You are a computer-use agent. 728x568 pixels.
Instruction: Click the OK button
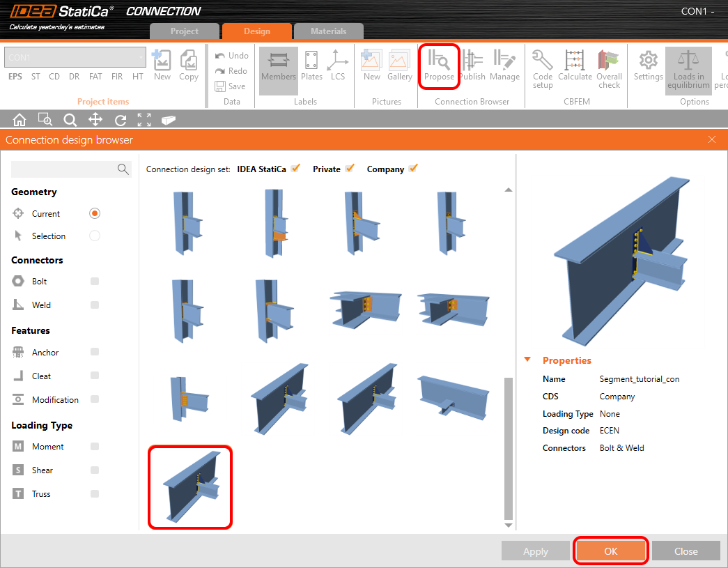[x=610, y=551]
